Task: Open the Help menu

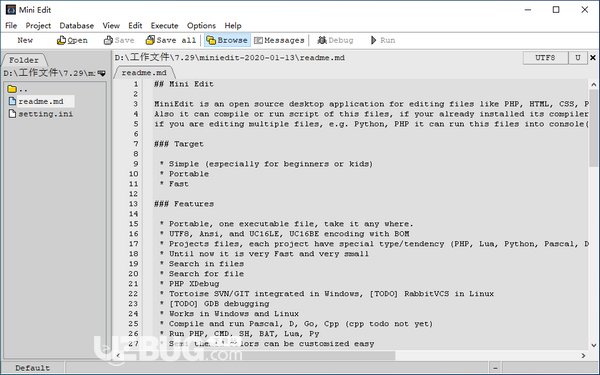Action: tap(233, 26)
